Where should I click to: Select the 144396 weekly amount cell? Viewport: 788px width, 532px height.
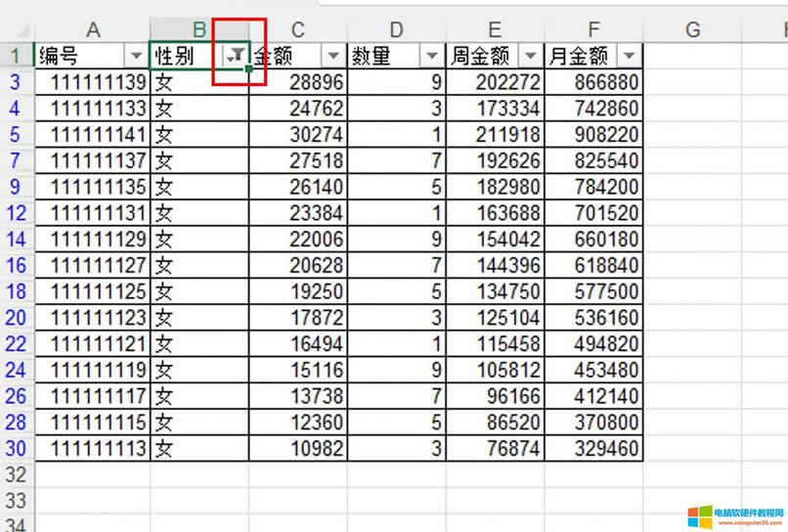(x=495, y=265)
